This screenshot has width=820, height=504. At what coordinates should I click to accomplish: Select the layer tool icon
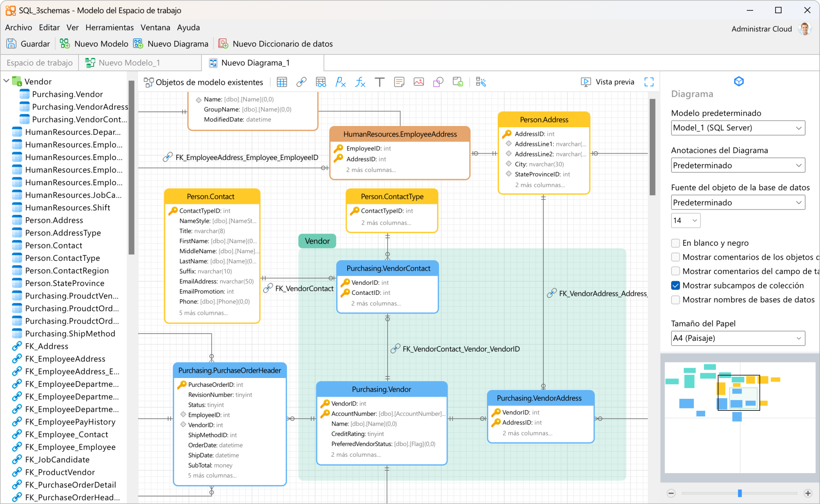[x=458, y=82]
